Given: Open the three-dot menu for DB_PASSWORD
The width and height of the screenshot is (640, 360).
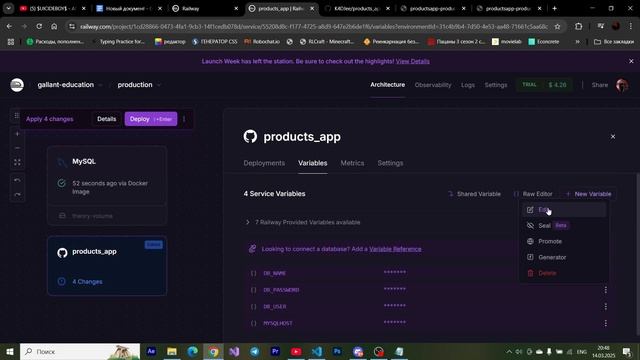Looking at the screenshot, I should [606, 290].
